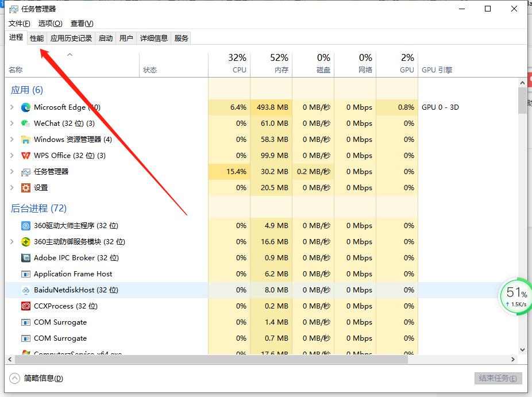Click the Microsoft Edge process icon
532x397 pixels.
click(x=25, y=107)
